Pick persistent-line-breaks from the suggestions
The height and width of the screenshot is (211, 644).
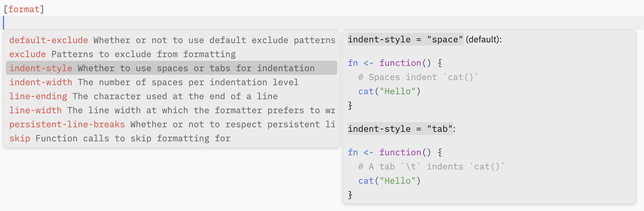point(67,124)
